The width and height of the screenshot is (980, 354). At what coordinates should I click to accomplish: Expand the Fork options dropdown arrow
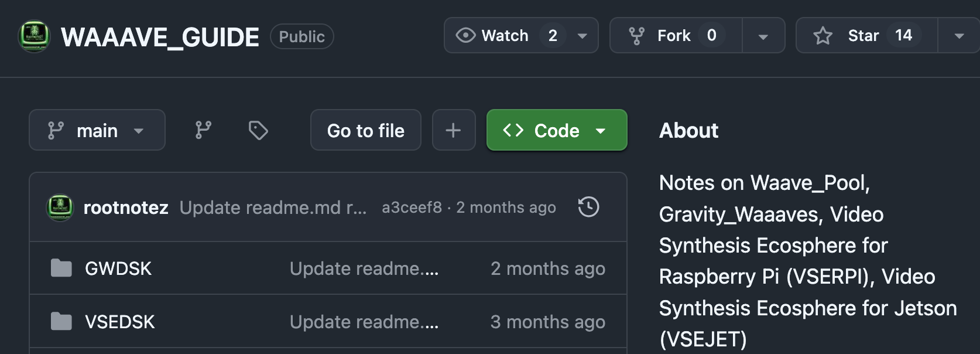[763, 36]
